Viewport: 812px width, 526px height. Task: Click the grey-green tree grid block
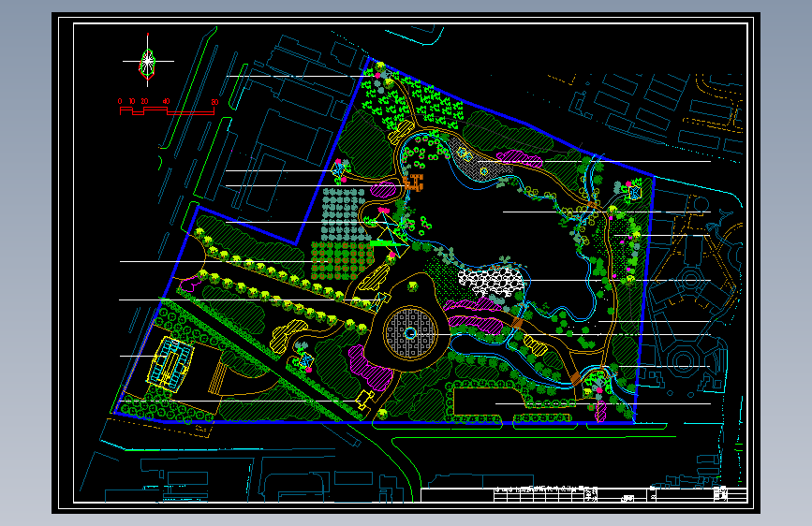point(343,214)
